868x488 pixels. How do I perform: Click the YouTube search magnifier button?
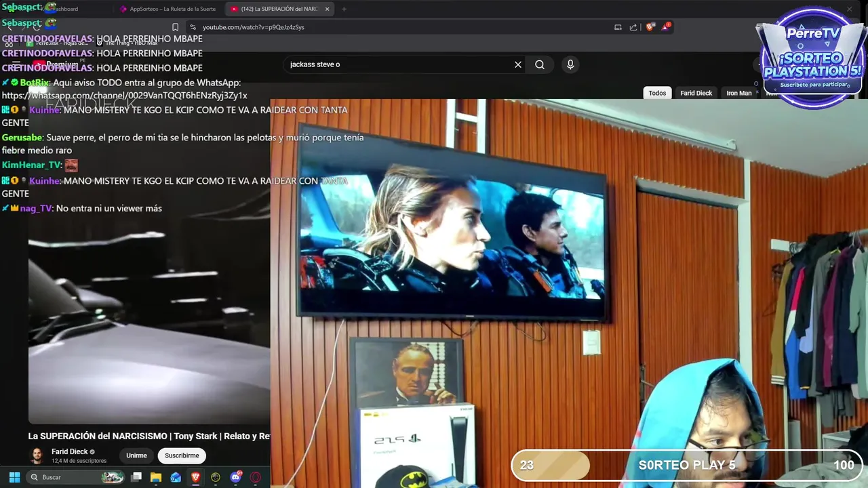pyautogui.click(x=540, y=64)
